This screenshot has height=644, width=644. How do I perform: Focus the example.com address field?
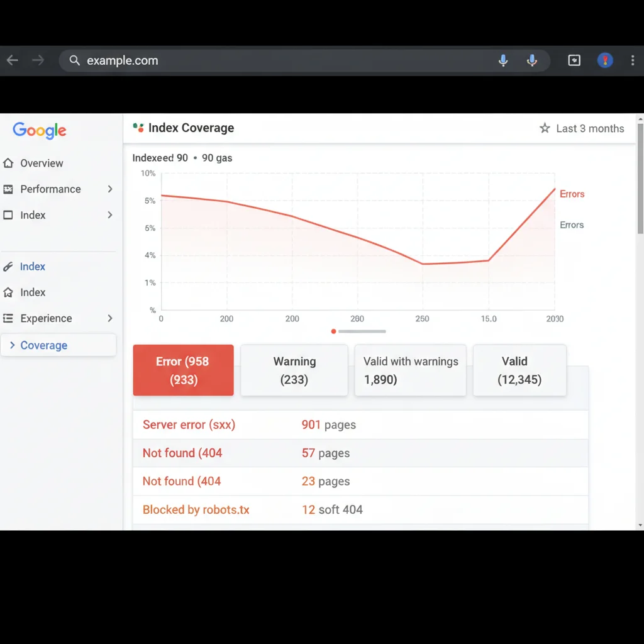[304, 60]
